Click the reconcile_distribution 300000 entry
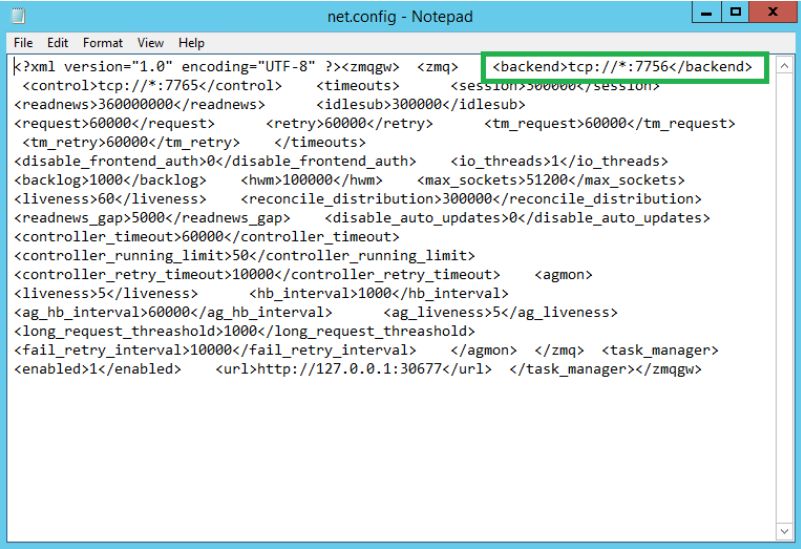This screenshot has width=801, height=549. pos(471,199)
